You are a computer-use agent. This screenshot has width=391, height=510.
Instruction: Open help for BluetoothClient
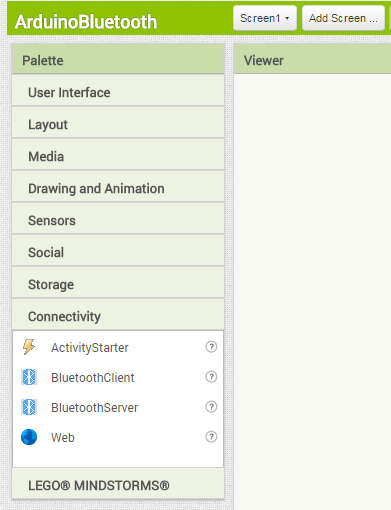(211, 377)
